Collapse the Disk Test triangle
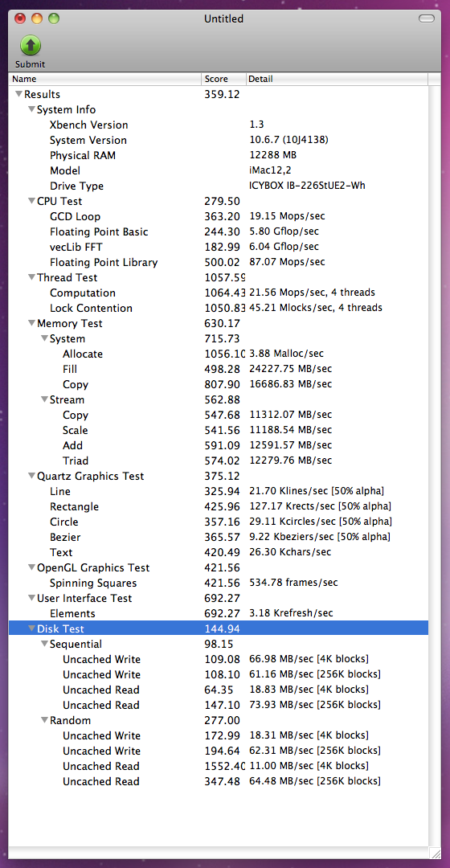This screenshot has height=868, width=450. (31, 628)
